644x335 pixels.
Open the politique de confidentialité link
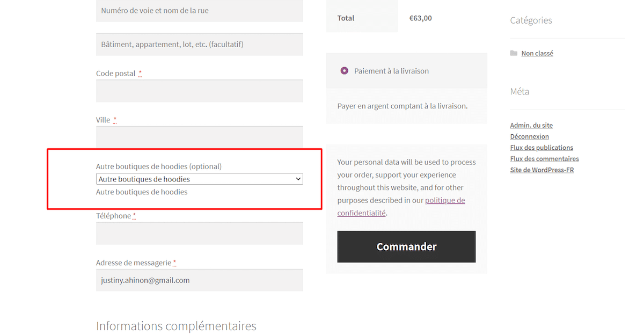[401, 207]
